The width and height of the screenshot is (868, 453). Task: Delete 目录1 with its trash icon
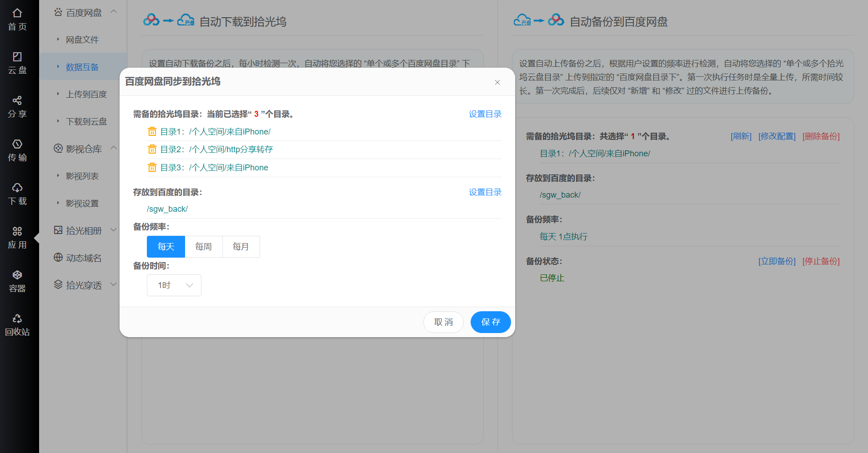[152, 131]
